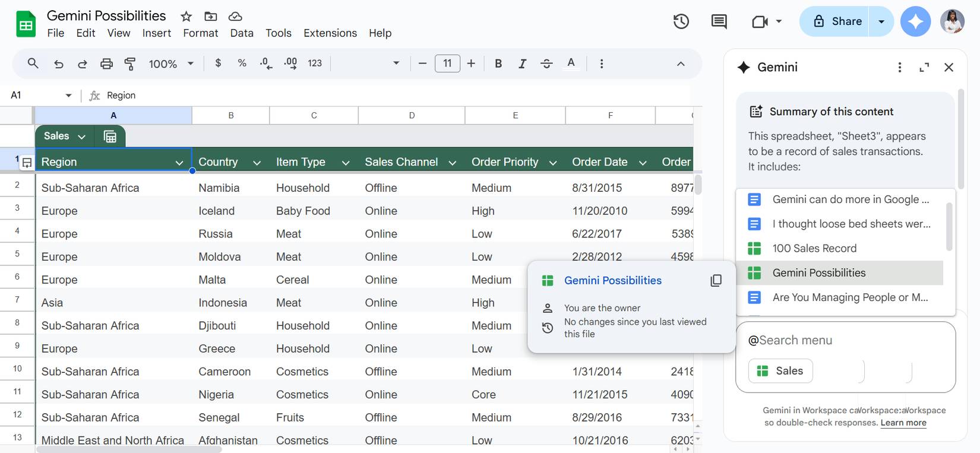980x453 pixels.
Task: Open the comments panel icon
Action: coord(719,22)
